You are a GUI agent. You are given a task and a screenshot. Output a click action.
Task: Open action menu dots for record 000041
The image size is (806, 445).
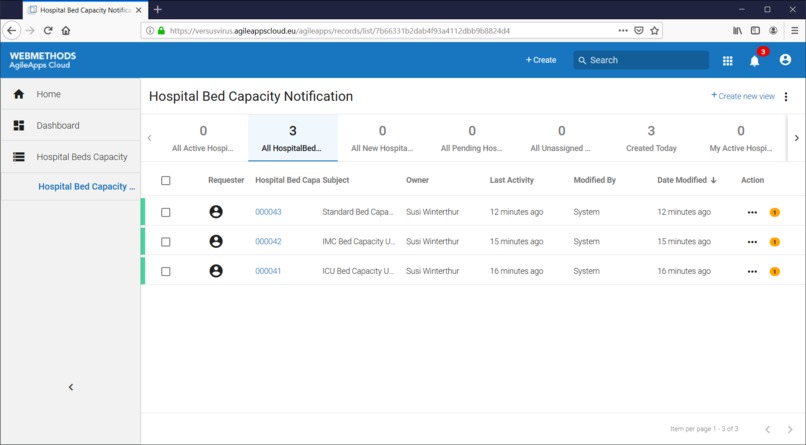752,271
